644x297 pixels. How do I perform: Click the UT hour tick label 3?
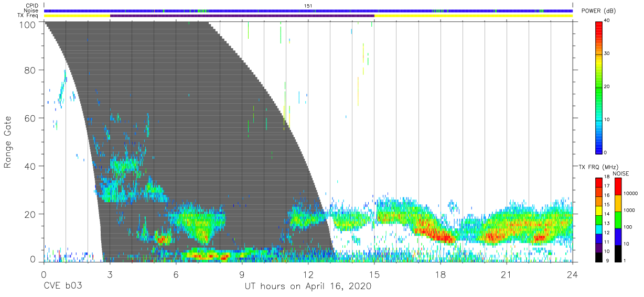pos(110,274)
